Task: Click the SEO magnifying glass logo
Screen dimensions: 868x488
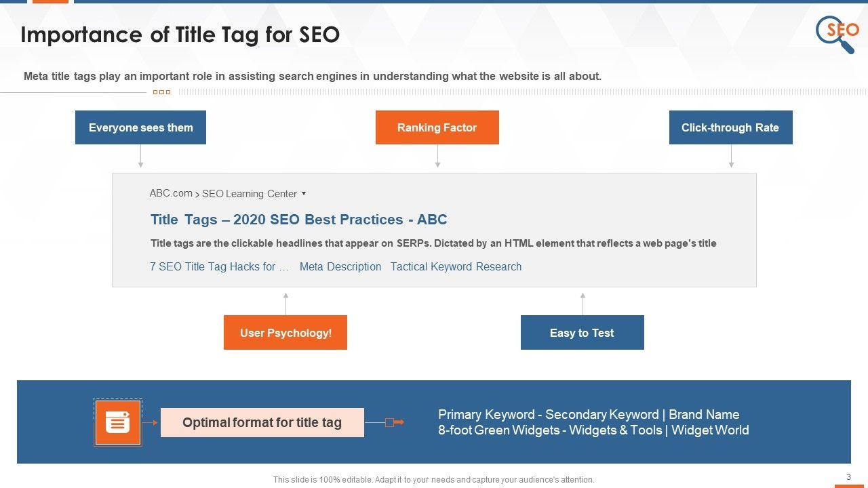Action: click(x=837, y=33)
